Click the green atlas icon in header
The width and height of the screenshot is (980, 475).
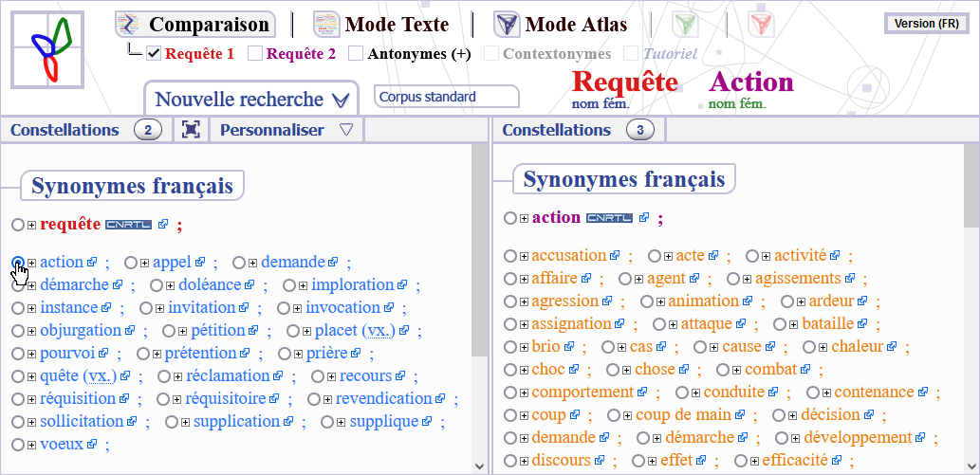click(685, 25)
